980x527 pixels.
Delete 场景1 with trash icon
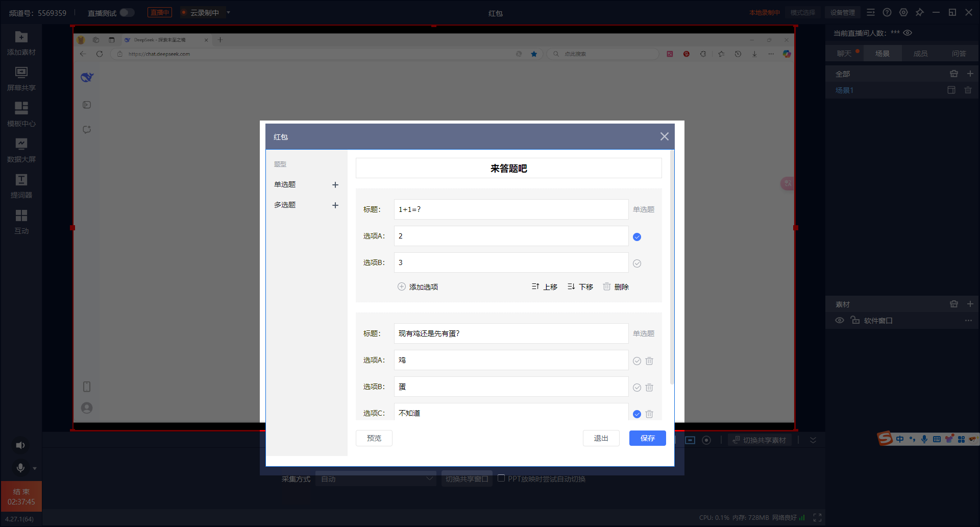click(x=968, y=90)
